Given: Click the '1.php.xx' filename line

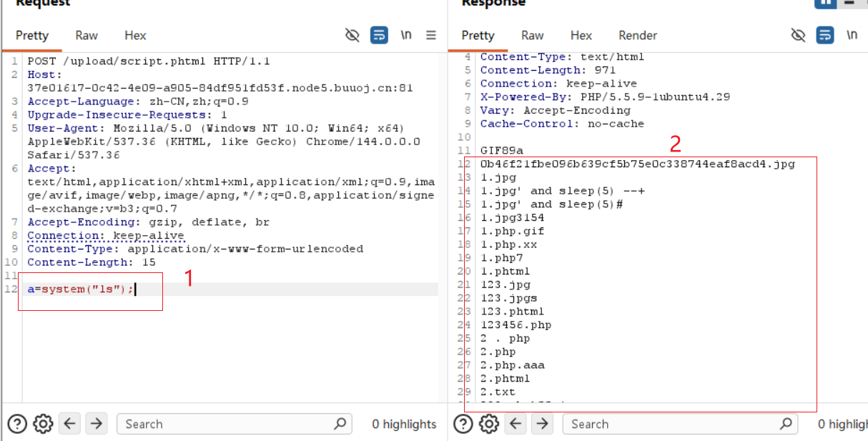Looking at the screenshot, I should click(508, 244).
